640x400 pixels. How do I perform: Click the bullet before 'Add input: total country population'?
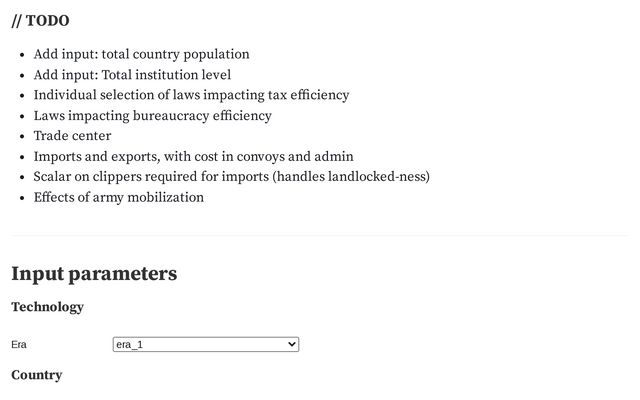(x=23, y=55)
